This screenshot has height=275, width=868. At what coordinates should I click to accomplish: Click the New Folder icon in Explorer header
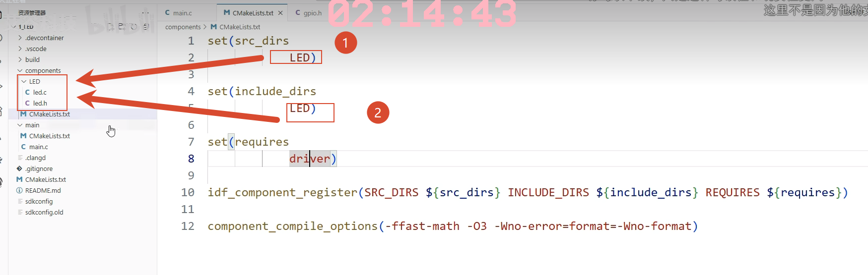tap(122, 27)
